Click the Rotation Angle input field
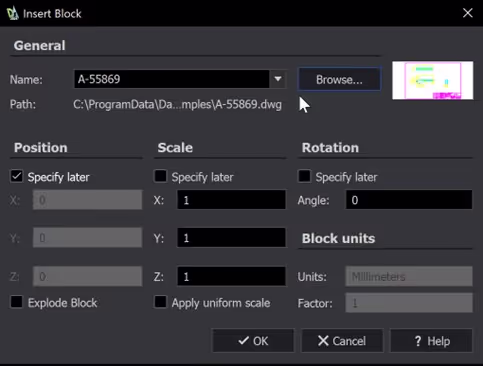 (409, 200)
